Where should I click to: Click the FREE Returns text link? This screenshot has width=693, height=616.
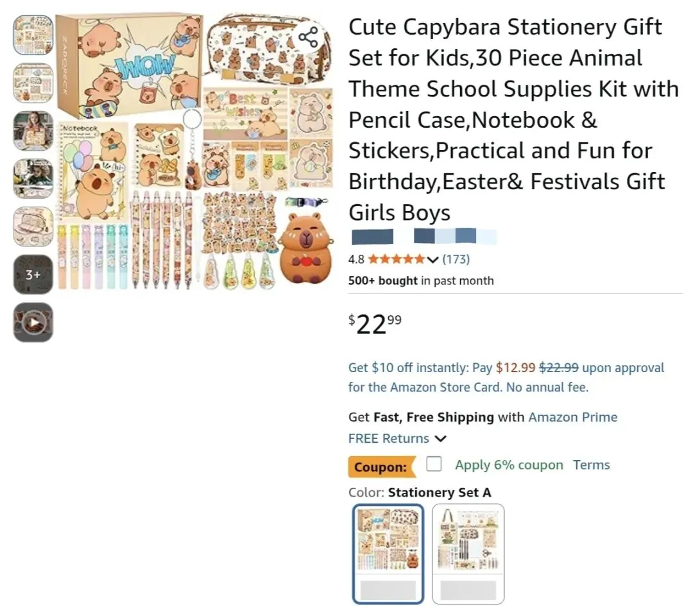388,438
